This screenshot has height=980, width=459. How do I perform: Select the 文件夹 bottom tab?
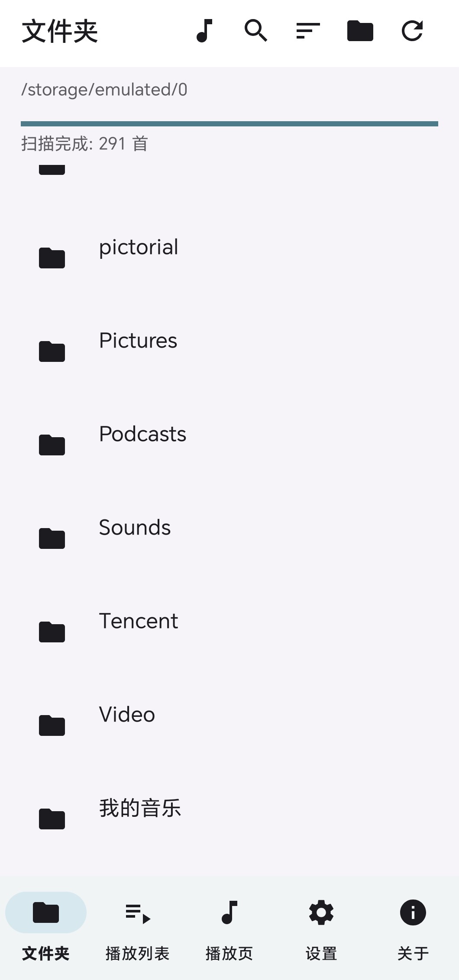pos(46,928)
